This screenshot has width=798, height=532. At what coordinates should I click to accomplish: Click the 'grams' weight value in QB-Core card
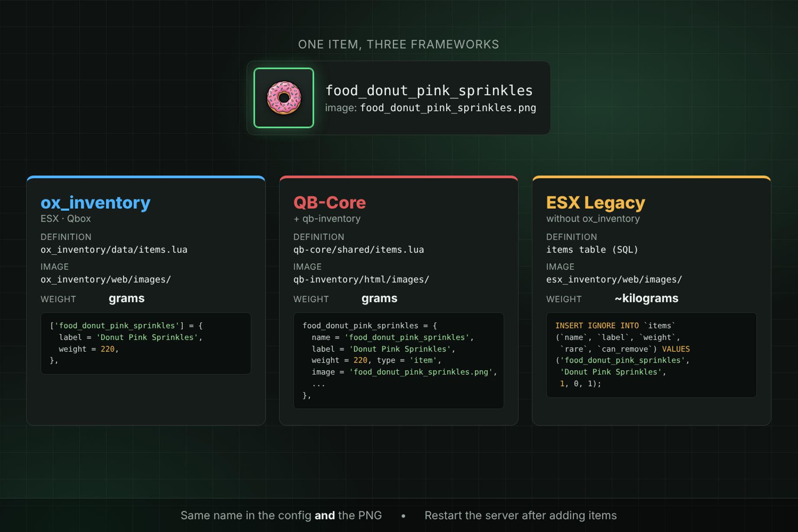point(379,298)
